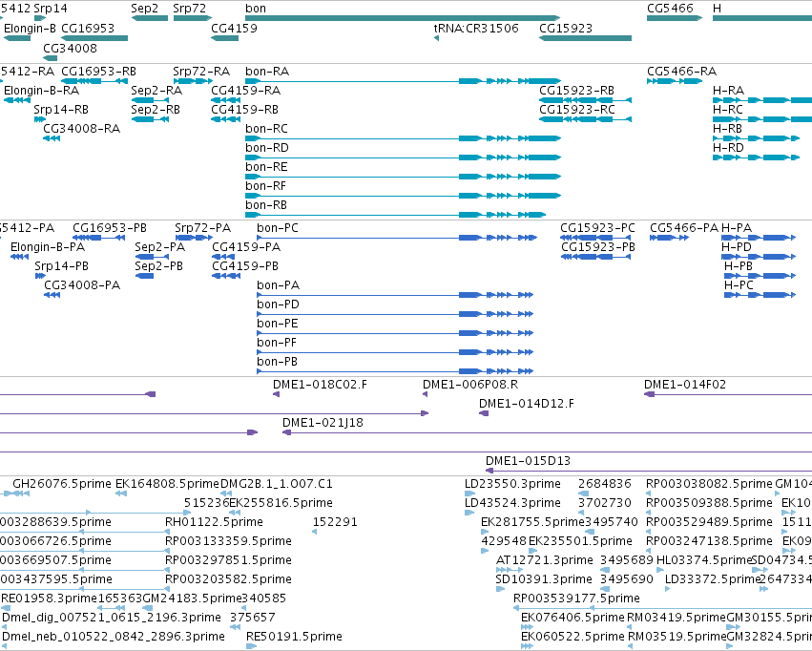Screen dimensions: 812x651
Task: Select transcript label bon-RF
Action: [265, 186]
